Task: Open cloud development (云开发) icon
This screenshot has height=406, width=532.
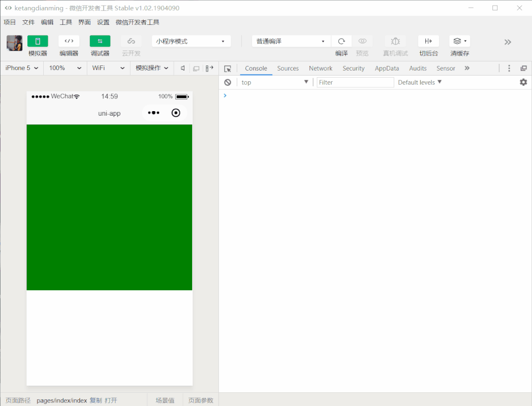Action: 131,41
